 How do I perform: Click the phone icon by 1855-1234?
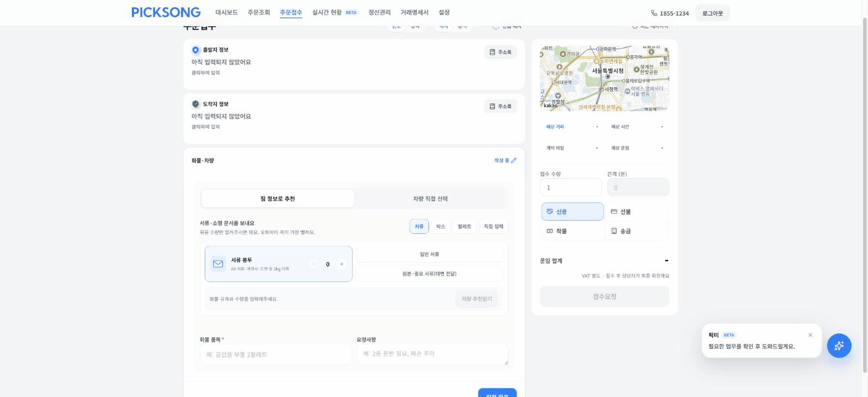(x=654, y=13)
